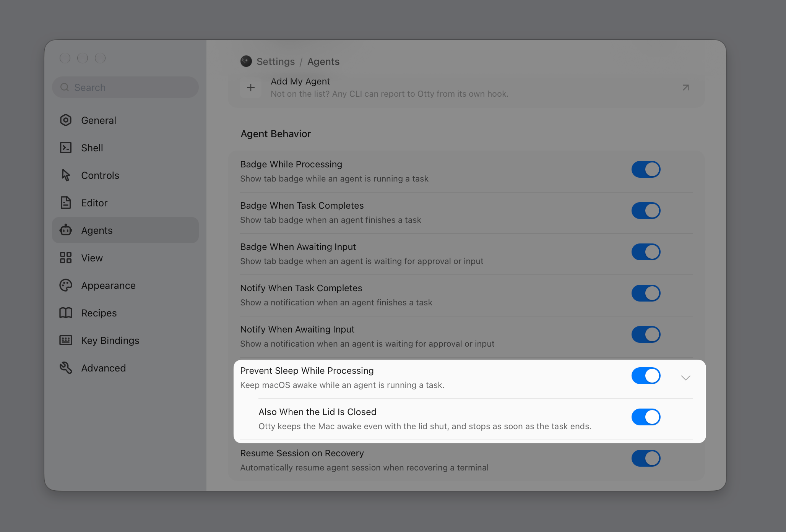Image resolution: width=786 pixels, height=532 pixels.
Task: Click the Controls cursor icon
Action: [66, 175]
